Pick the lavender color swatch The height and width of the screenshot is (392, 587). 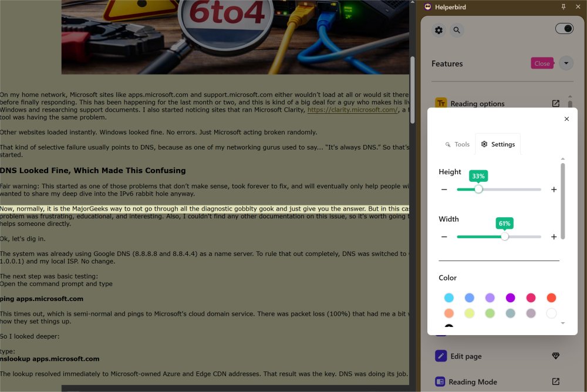tap(490, 298)
